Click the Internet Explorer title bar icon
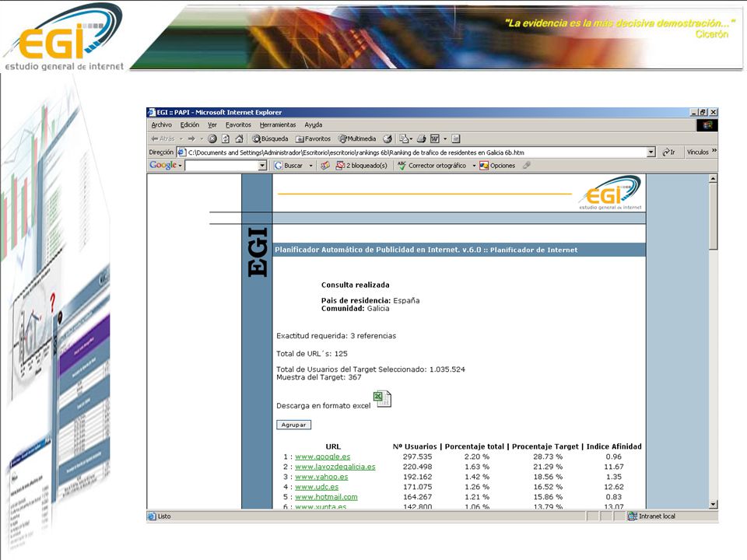This screenshot has width=747, height=560. [x=152, y=112]
